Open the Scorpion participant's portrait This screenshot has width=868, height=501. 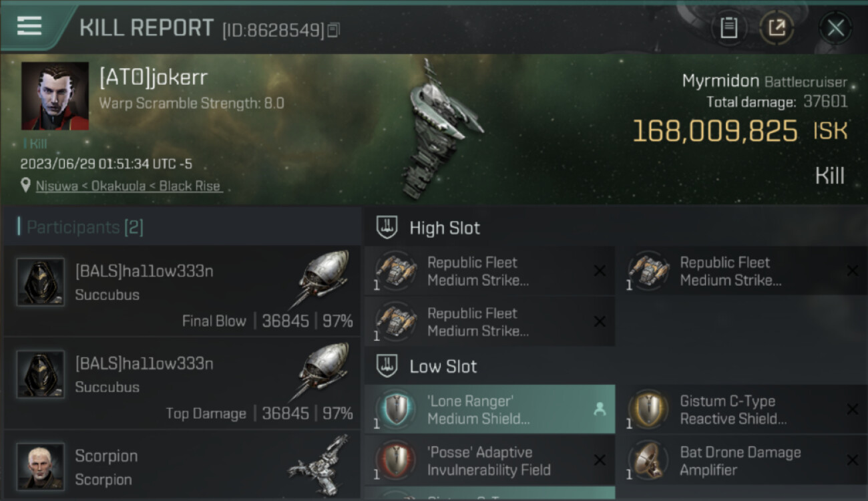tap(41, 466)
